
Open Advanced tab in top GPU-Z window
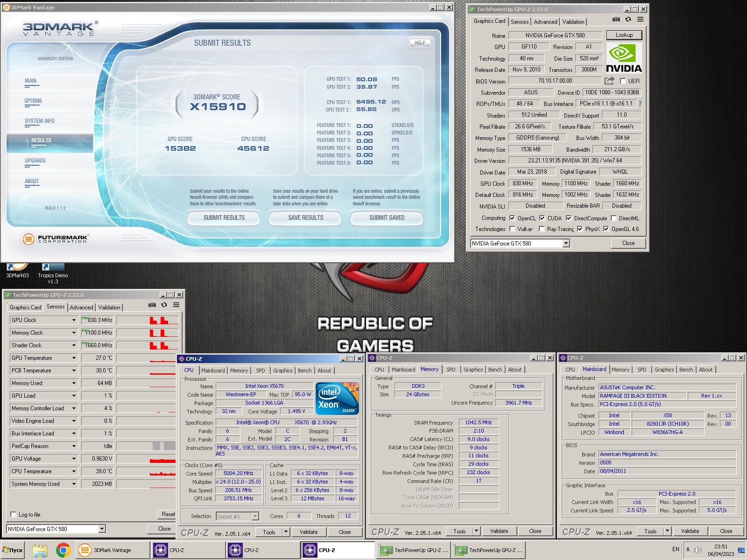pyautogui.click(x=545, y=22)
